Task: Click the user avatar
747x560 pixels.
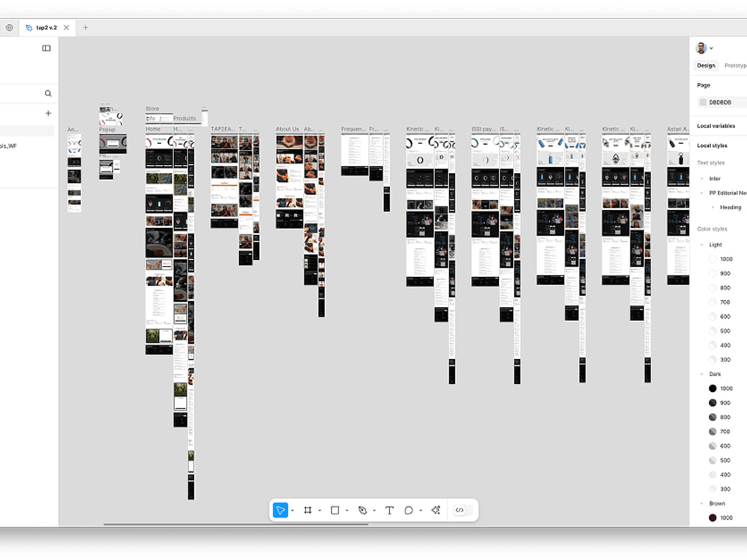Action: click(x=701, y=48)
